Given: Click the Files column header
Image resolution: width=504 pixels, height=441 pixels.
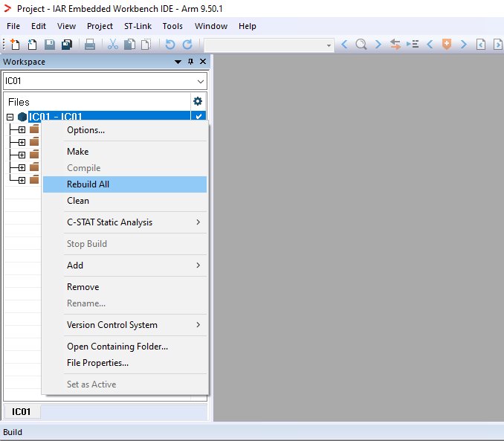Looking at the screenshot, I should [19, 102].
